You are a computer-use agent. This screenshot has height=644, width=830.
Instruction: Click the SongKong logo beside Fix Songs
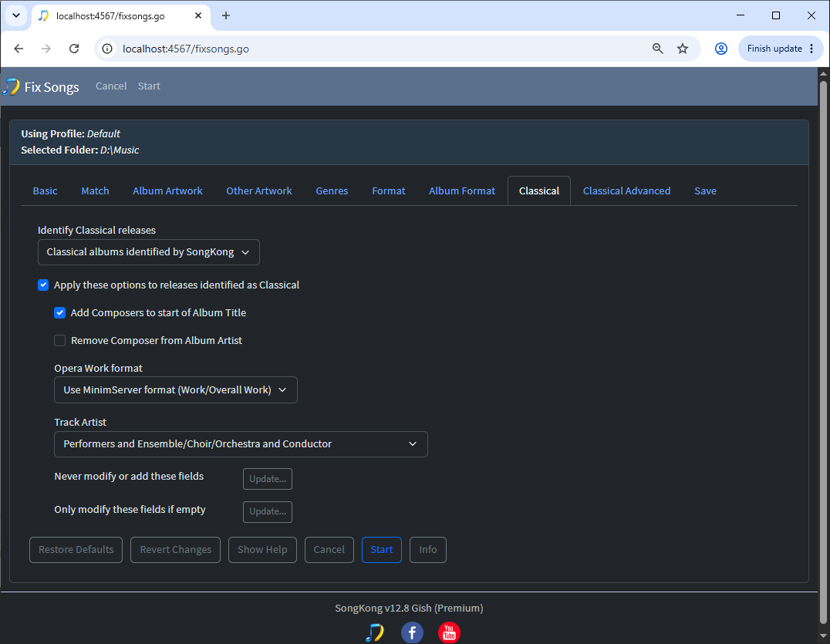click(x=11, y=86)
